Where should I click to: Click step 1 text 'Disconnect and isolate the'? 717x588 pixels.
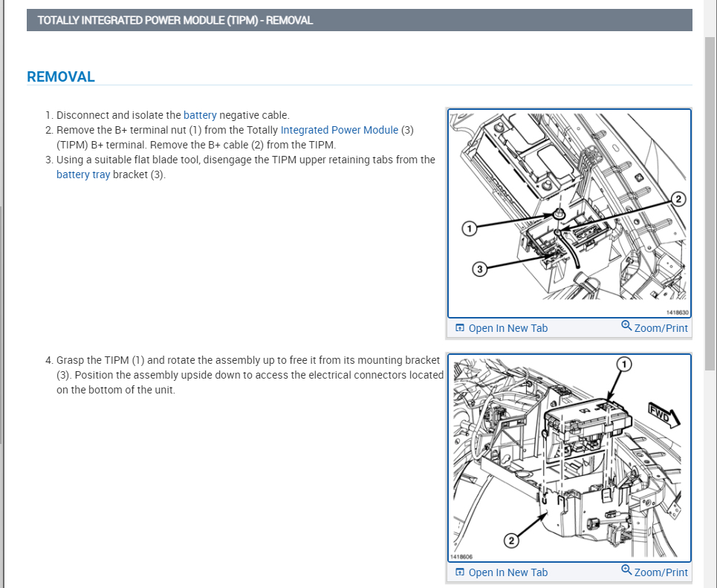pyautogui.click(x=118, y=115)
